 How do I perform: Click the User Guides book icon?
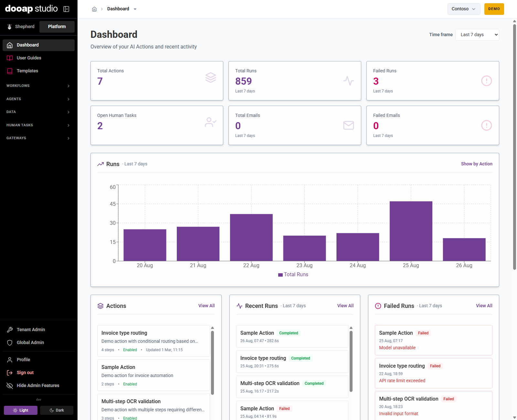click(10, 58)
